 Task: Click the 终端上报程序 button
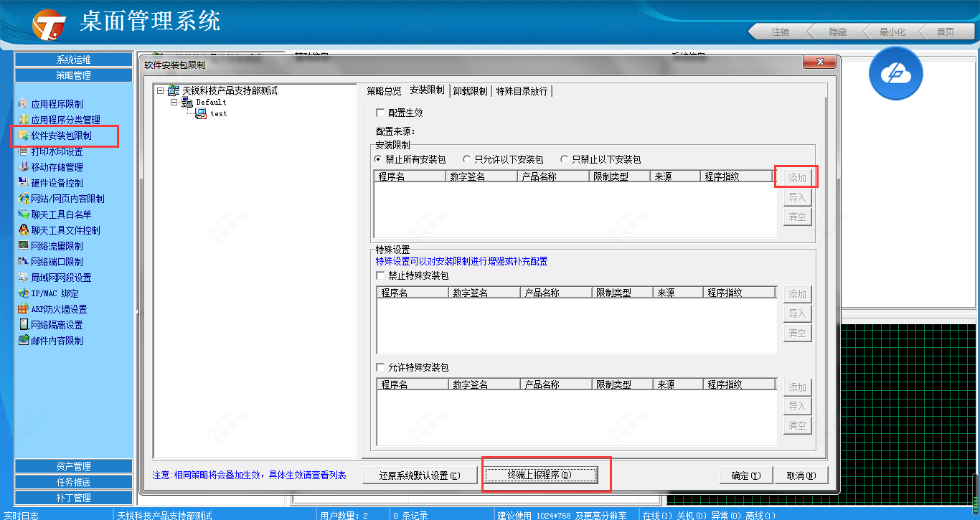tap(540, 475)
